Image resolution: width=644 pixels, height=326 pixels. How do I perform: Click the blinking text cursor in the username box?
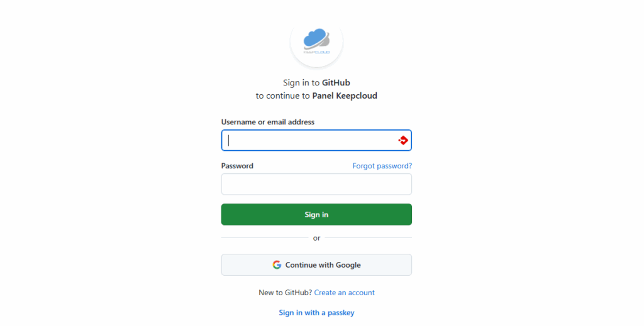pos(229,140)
